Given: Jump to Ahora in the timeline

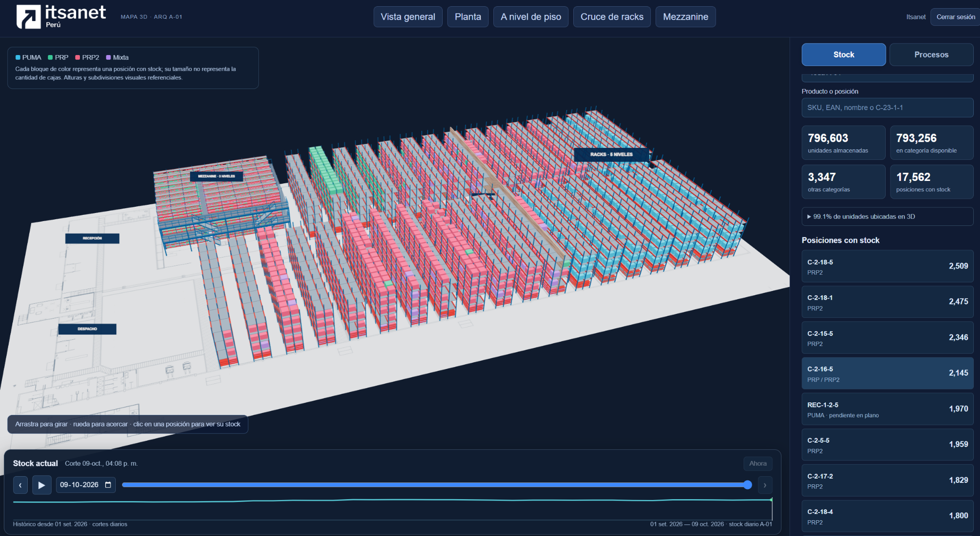Looking at the screenshot, I should click(757, 463).
